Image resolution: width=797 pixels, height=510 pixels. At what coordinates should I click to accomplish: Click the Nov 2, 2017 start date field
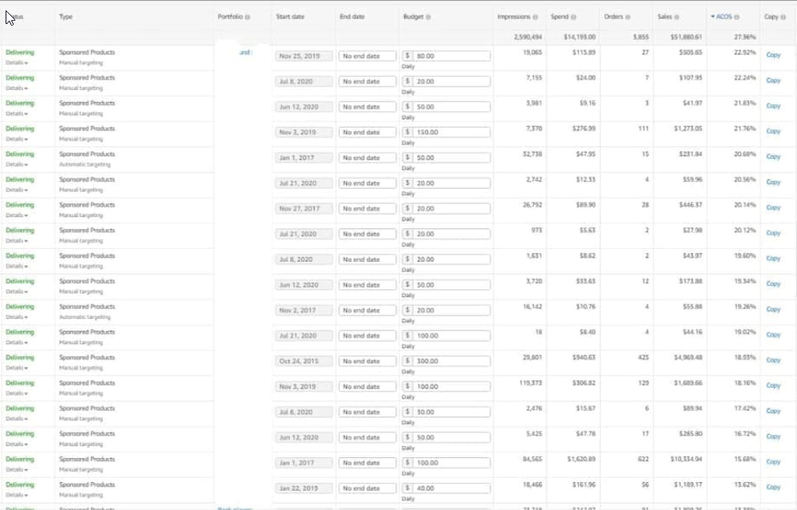[304, 310]
